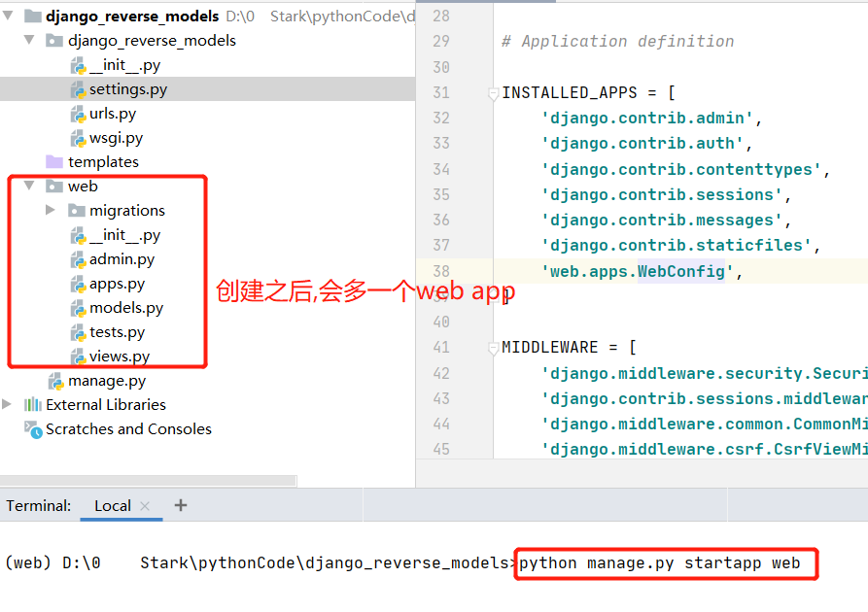Select apps.py in the web app
The width and height of the screenshot is (868, 612).
point(118,284)
